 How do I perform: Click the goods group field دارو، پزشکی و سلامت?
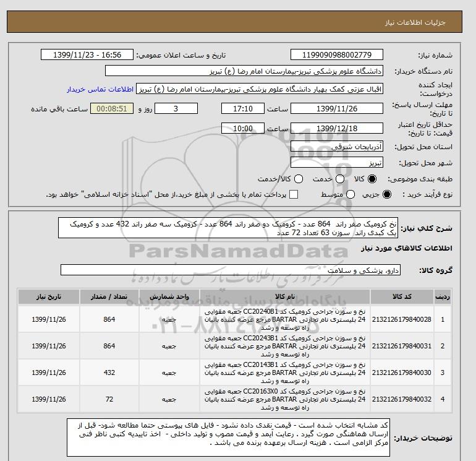(x=231, y=270)
